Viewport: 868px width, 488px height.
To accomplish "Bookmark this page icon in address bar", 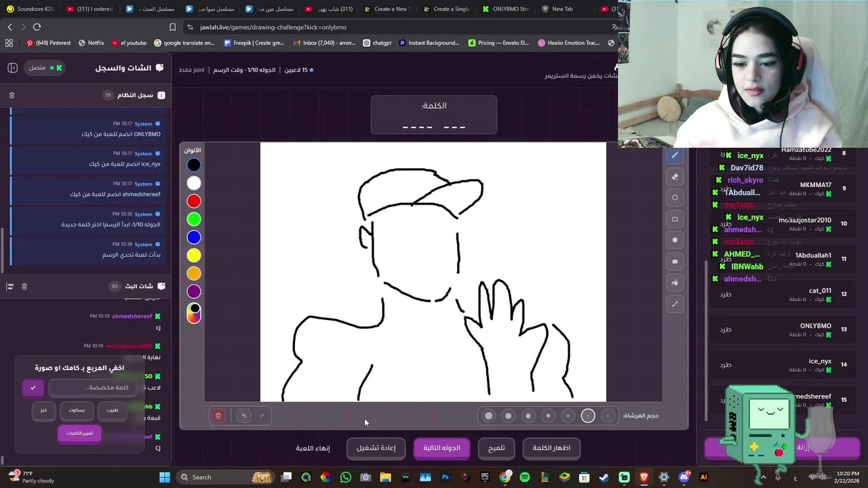I will coord(172,27).
